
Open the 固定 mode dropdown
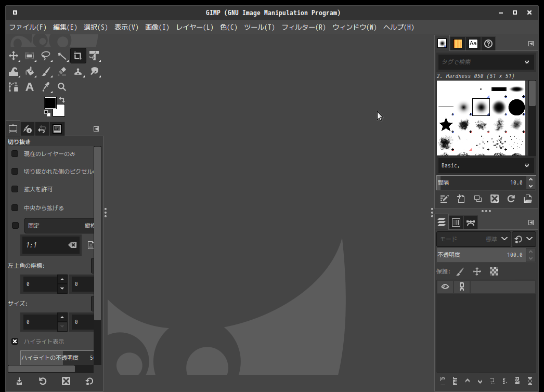point(59,226)
